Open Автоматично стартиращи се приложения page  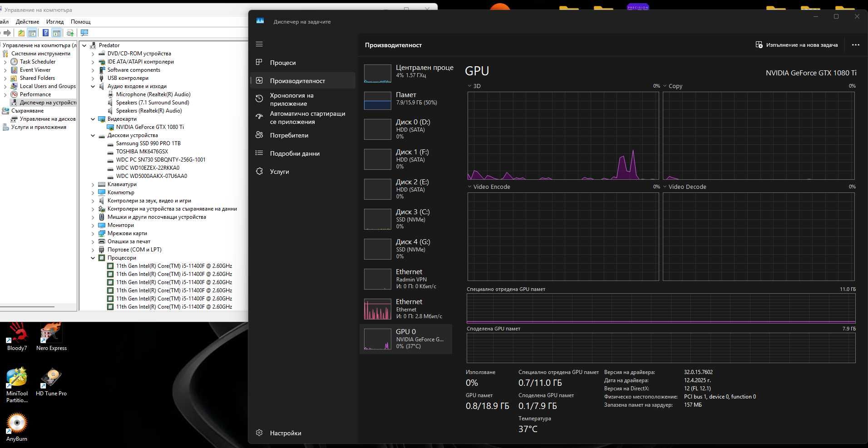click(x=302, y=118)
